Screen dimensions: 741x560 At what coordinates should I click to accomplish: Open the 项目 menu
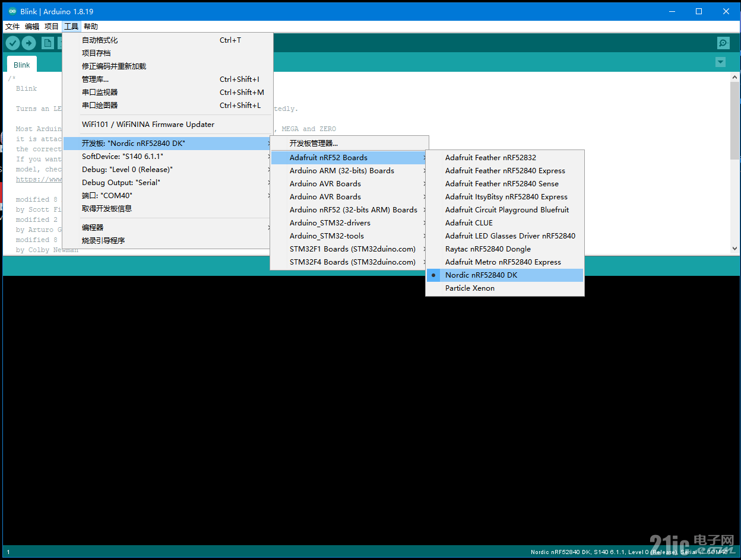pyautogui.click(x=52, y=27)
